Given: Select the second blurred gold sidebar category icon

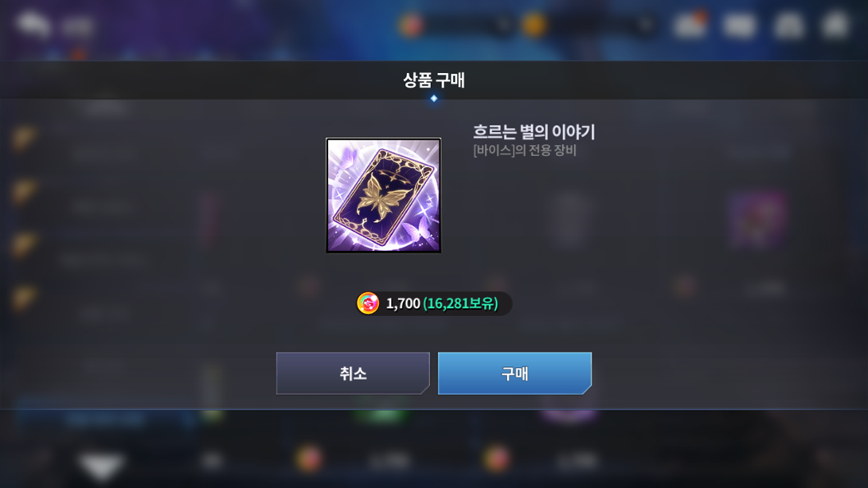Looking at the screenshot, I should coord(25,191).
